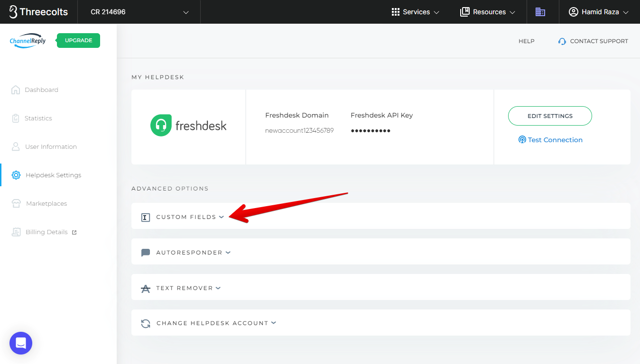Click the user avatar icon beside Hamid Raza
The width and height of the screenshot is (640, 364).
[574, 12]
